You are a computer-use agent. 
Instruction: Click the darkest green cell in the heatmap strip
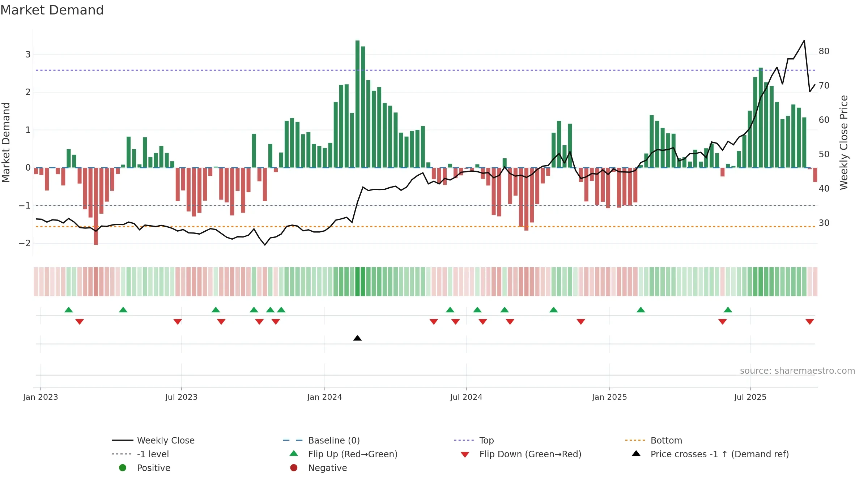click(357, 282)
